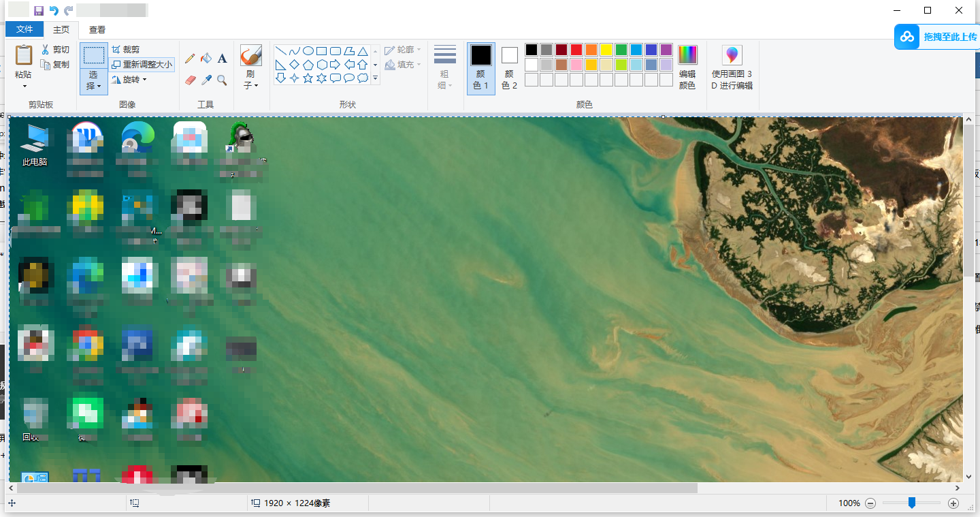Zoom out with the minus button

[870, 503]
